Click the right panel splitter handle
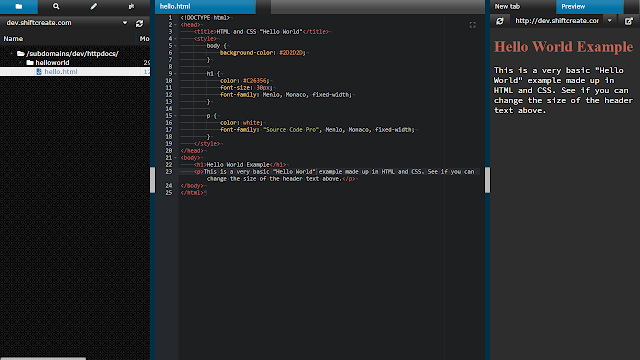This screenshot has width=640, height=360. pyautogui.click(x=487, y=180)
